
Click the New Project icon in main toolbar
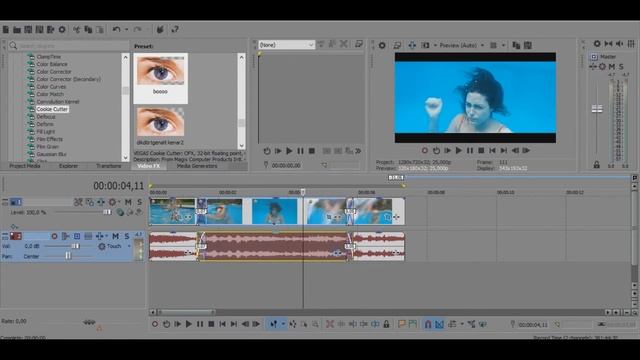pyautogui.click(x=6, y=29)
